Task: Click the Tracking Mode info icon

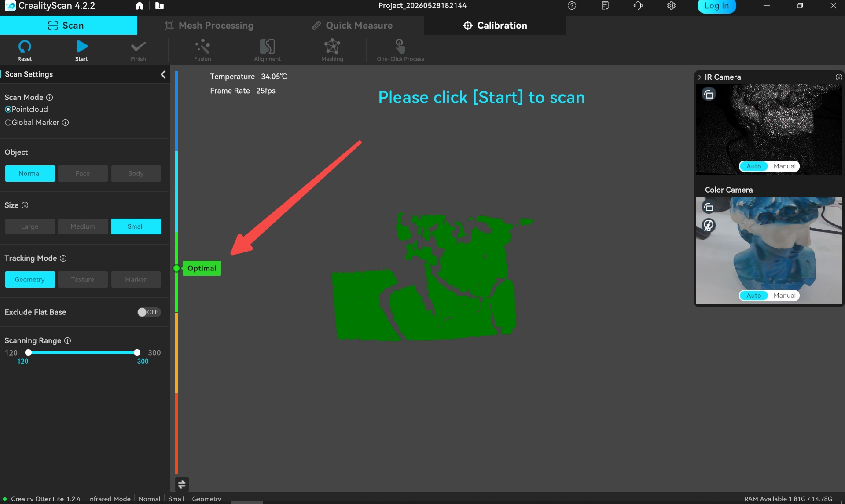Action: click(63, 259)
